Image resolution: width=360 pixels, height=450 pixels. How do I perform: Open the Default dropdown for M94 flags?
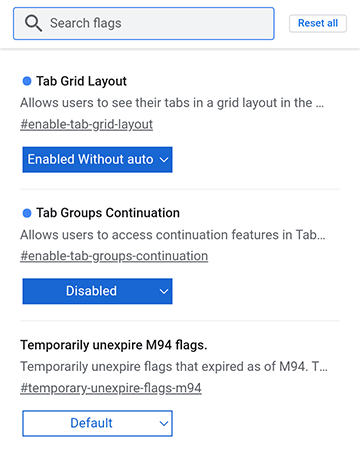click(x=97, y=423)
